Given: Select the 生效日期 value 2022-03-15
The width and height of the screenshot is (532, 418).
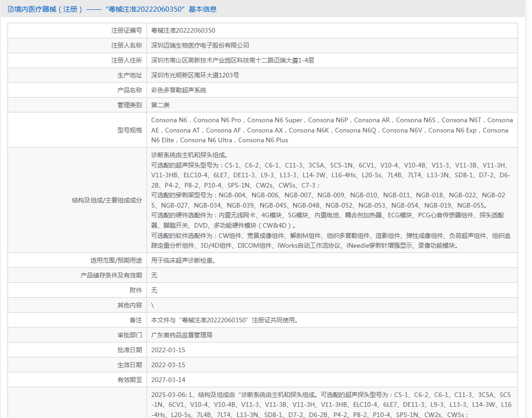Looking at the screenshot, I should 168,365.
